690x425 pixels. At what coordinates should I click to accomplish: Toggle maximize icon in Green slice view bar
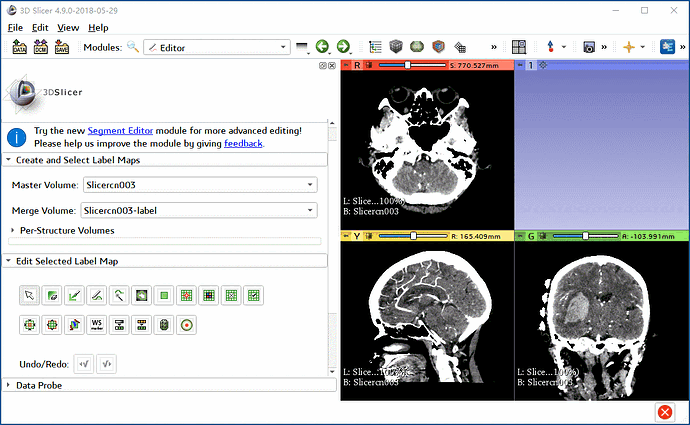(543, 236)
